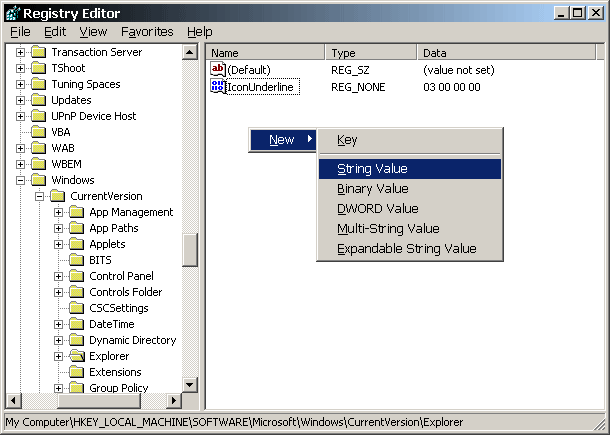The image size is (610, 435).
Task: Sort by the Name column header
Action: (265, 52)
